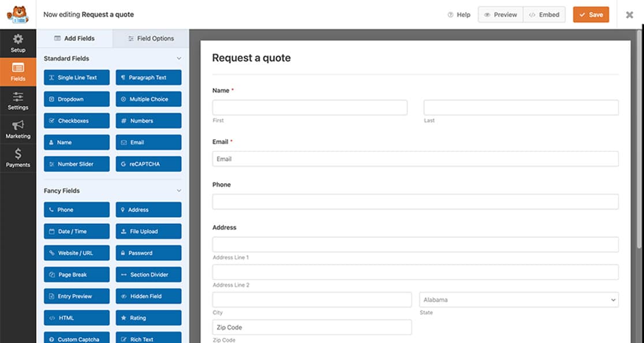
Task: Close the form builder
Action: pos(629,15)
